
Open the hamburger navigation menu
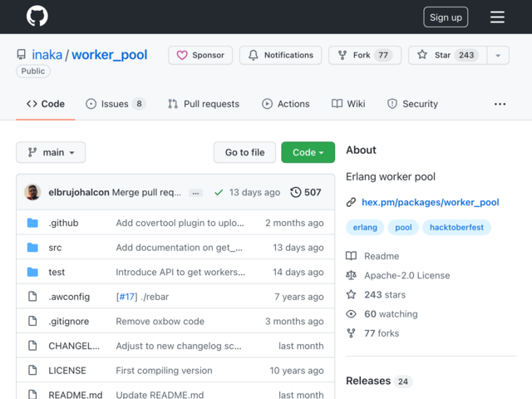pyautogui.click(x=497, y=17)
